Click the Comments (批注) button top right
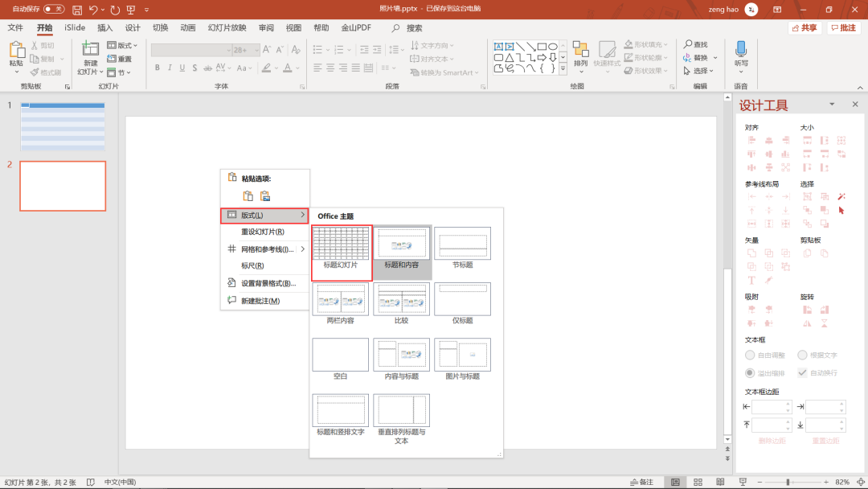Viewport: 868px width, 489px height. pos(843,27)
